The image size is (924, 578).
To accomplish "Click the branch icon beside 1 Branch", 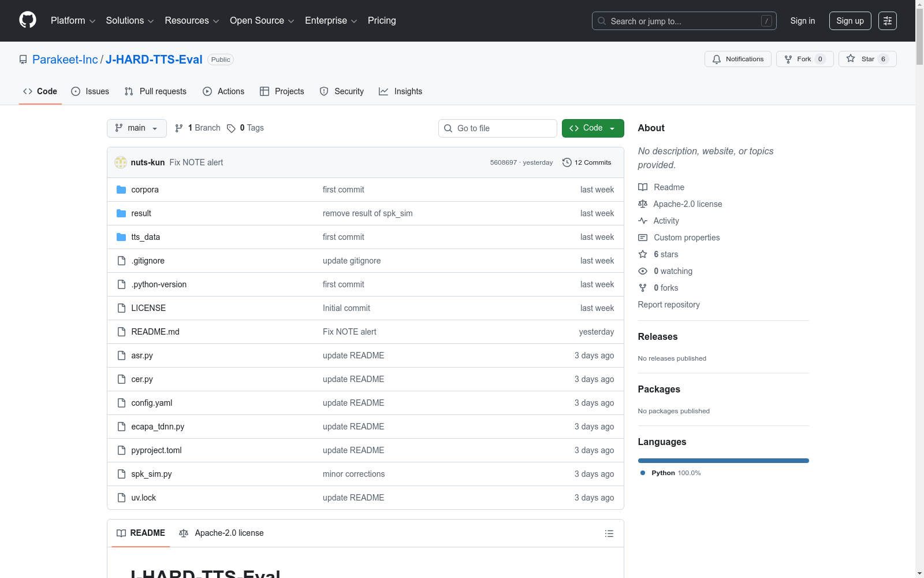I will click(x=179, y=128).
